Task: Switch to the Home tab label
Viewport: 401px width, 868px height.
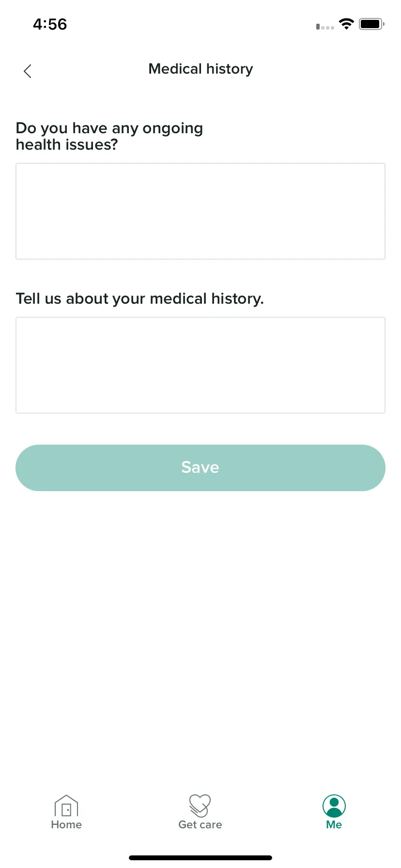Action: coord(66,824)
